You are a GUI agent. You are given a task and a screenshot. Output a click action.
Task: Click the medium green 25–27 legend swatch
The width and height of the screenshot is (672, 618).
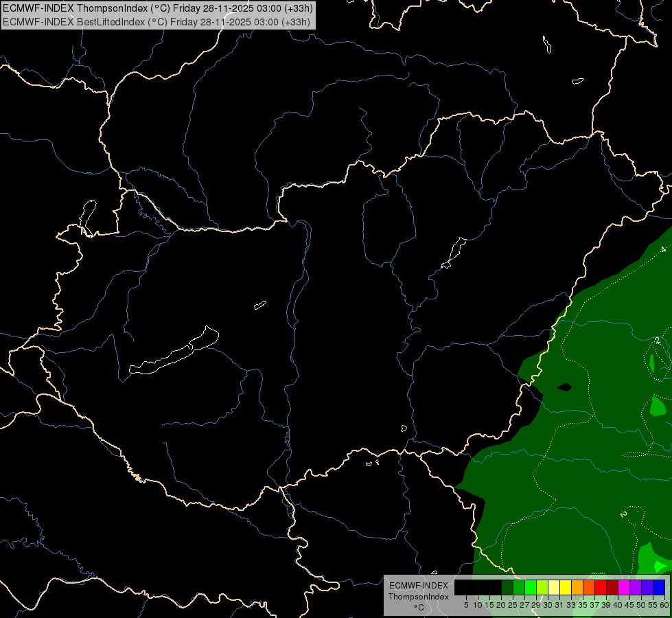tap(519, 588)
